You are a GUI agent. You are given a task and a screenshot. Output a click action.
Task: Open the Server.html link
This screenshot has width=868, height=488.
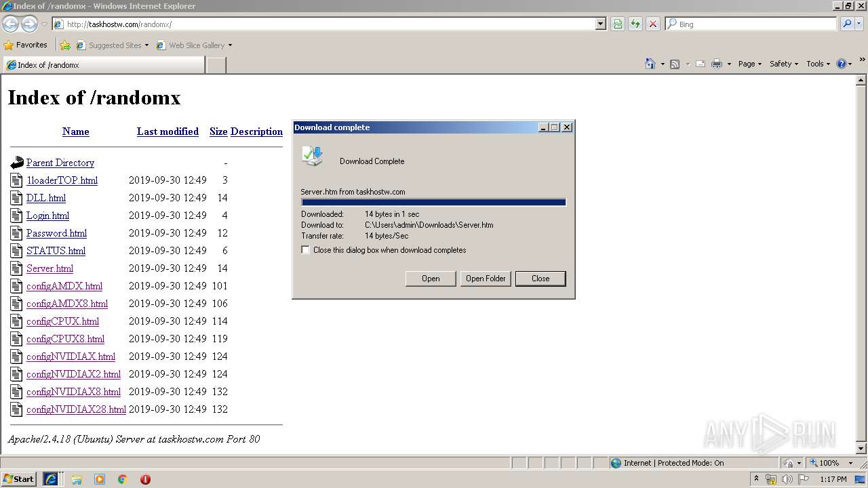coord(50,268)
